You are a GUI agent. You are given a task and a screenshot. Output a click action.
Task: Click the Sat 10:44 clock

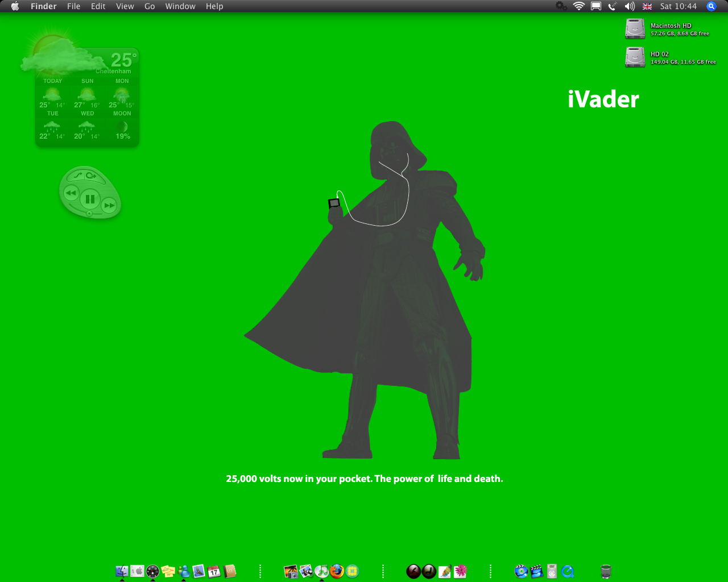coord(679,6)
